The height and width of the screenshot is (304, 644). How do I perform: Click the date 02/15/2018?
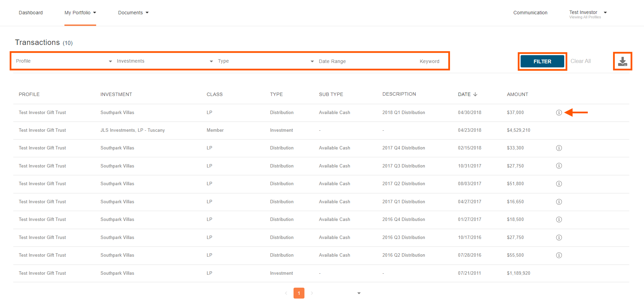469,148
